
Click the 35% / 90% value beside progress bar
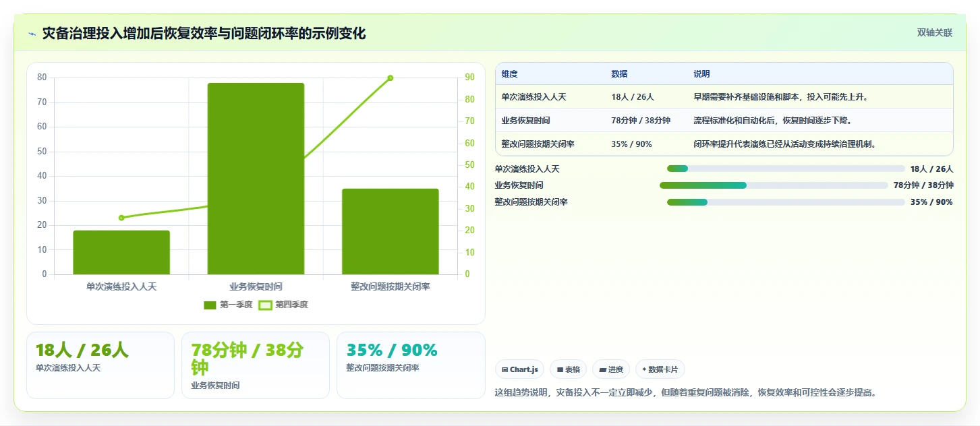931,202
